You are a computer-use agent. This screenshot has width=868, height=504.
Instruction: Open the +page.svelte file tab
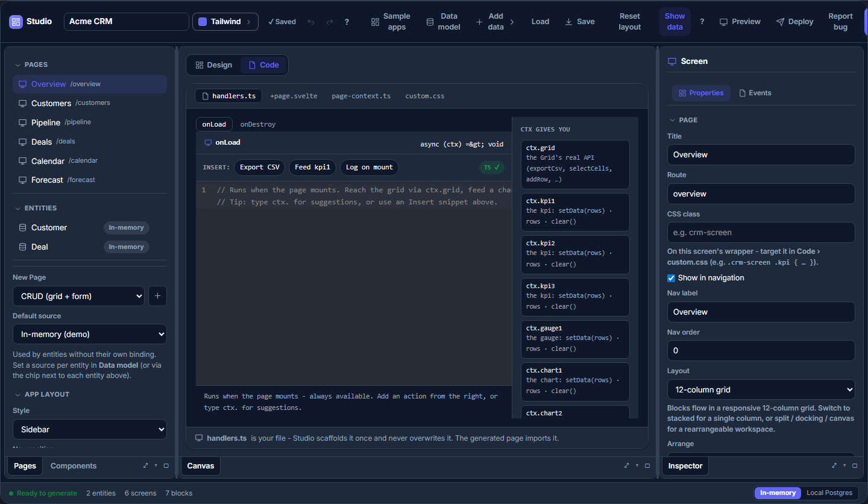pos(294,96)
